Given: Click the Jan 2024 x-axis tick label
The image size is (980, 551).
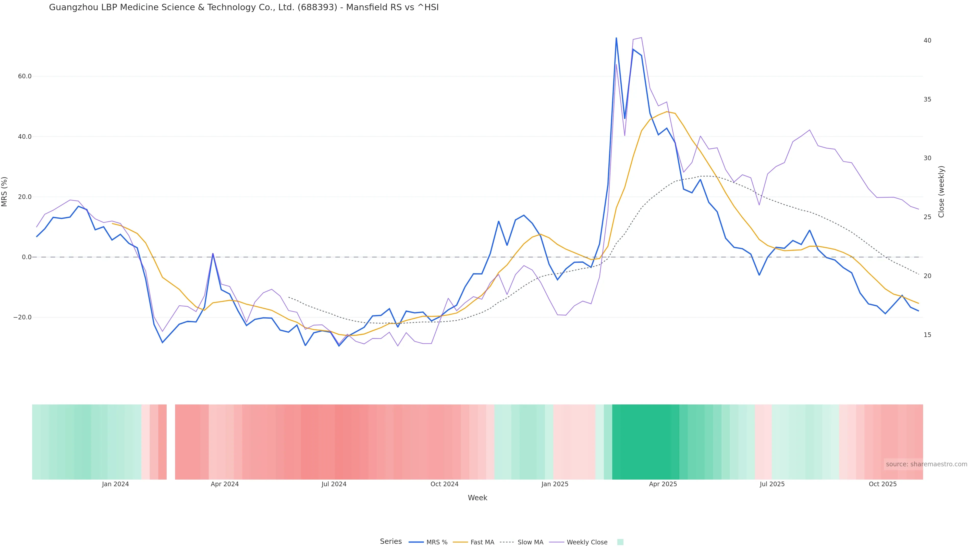Looking at the screenshot, I should (x=115, y=484).
